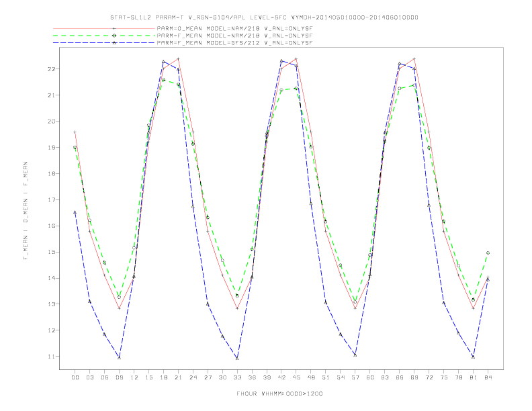Click x-axis tick label 21
Image resolution: width=532 pixels, height=411 pixels.
[x=178, y=377]
